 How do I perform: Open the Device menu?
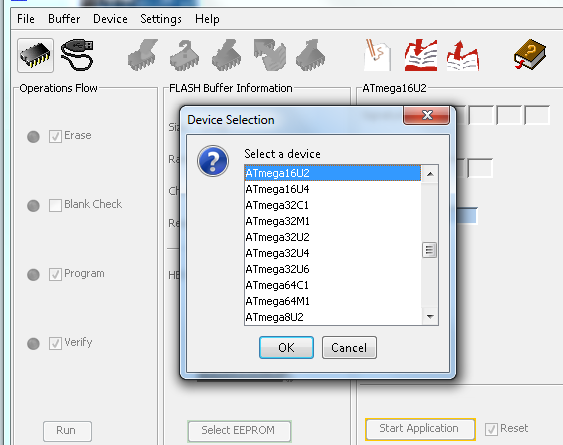click(110, 19)
